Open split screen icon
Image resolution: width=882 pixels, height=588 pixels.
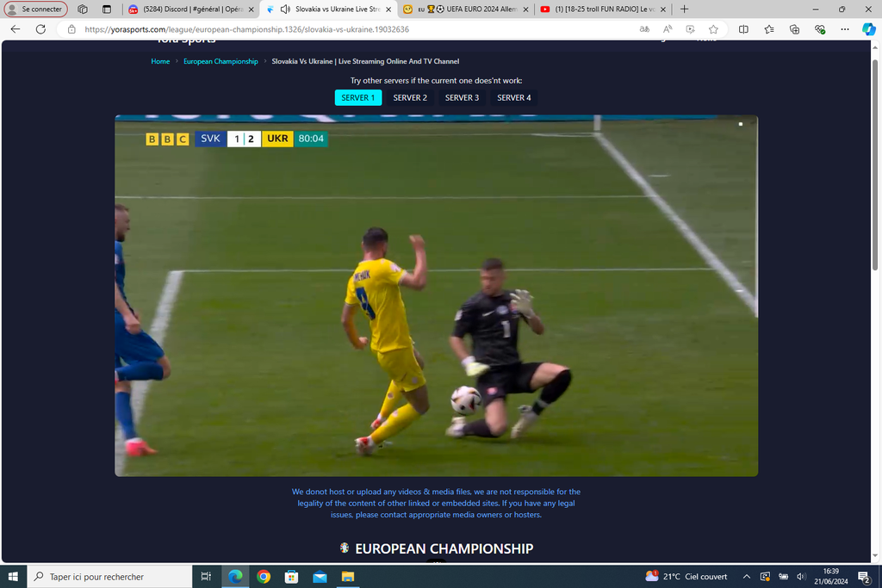[743, 29]
